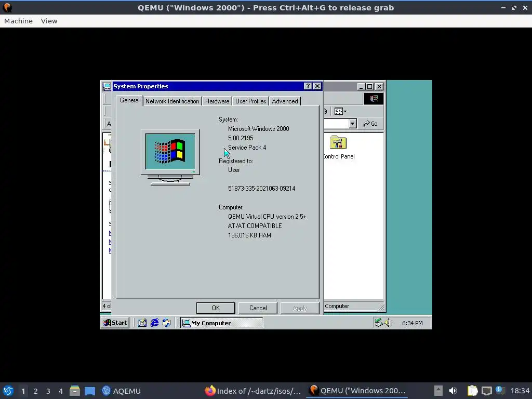Select the My Computer taskbar button
The width and height of the screenshot is (532, 399).
pyautogui.click(x=221, y=323)
